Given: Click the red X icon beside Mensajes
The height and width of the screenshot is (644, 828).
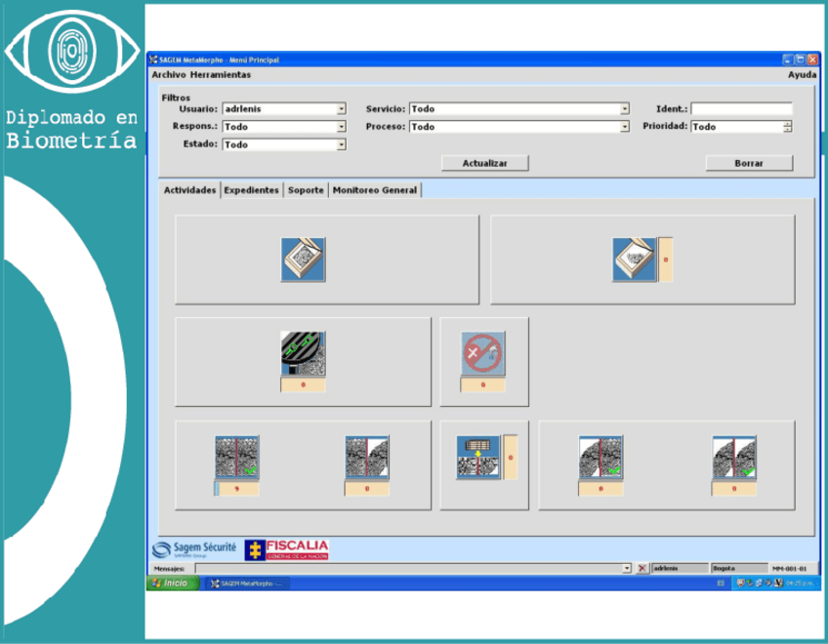Looking at the screenshot, I should point(642,569).
